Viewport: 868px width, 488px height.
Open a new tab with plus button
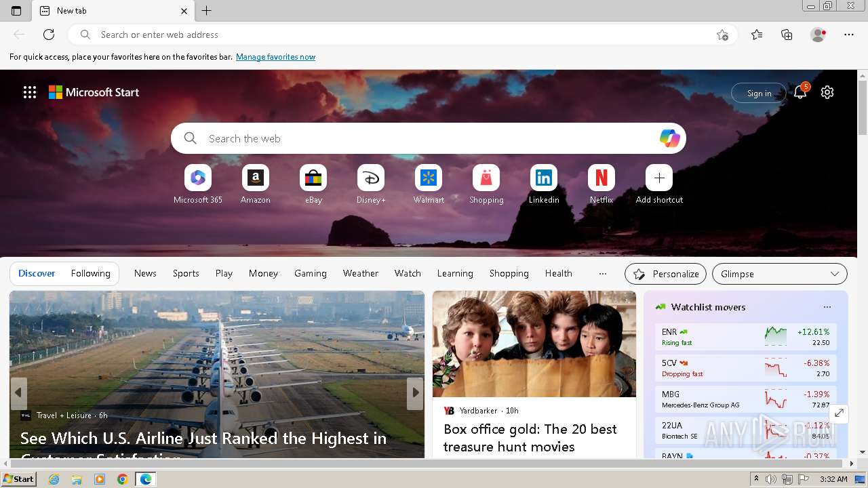(207, 11)
